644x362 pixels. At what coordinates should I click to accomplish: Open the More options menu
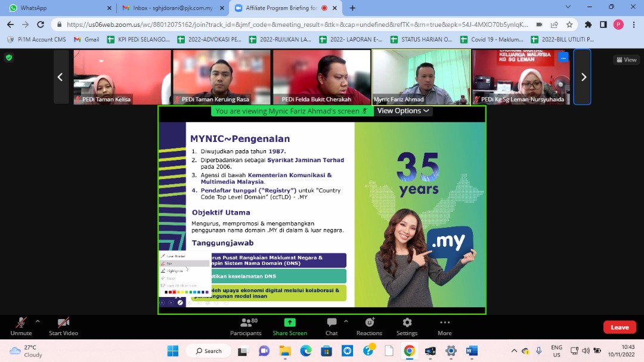coord(445,327)
